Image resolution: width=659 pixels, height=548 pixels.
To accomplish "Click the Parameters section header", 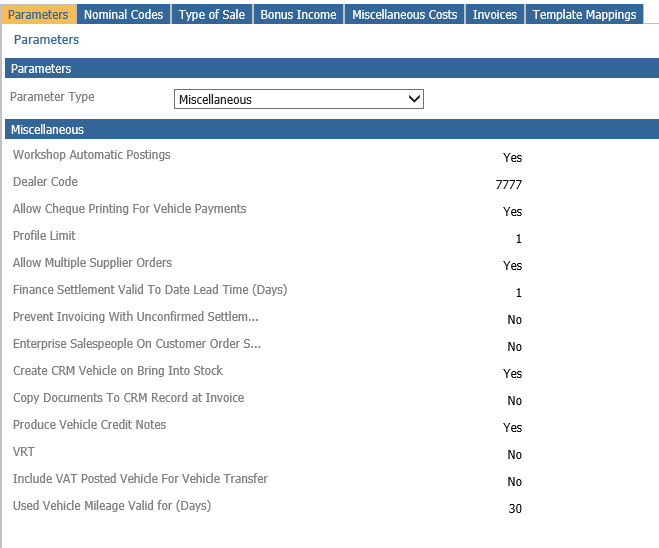I will (x=332, y=68).
